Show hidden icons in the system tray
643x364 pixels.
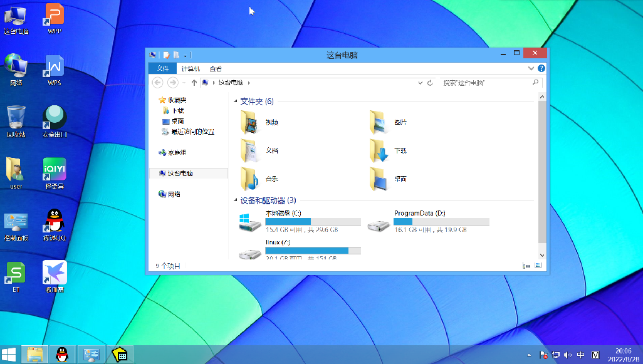[529, 355]
